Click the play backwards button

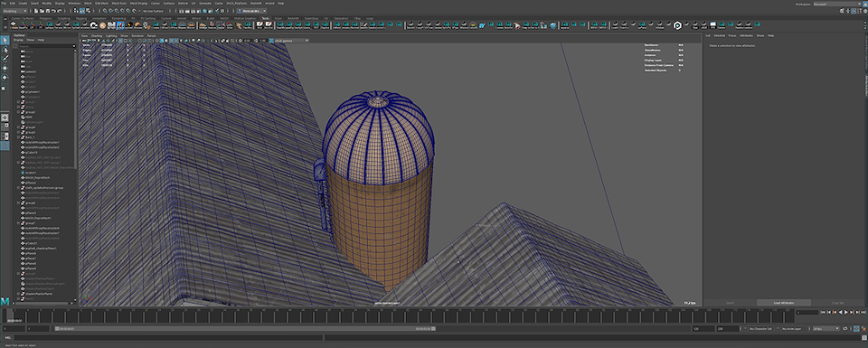coord(840,313)
